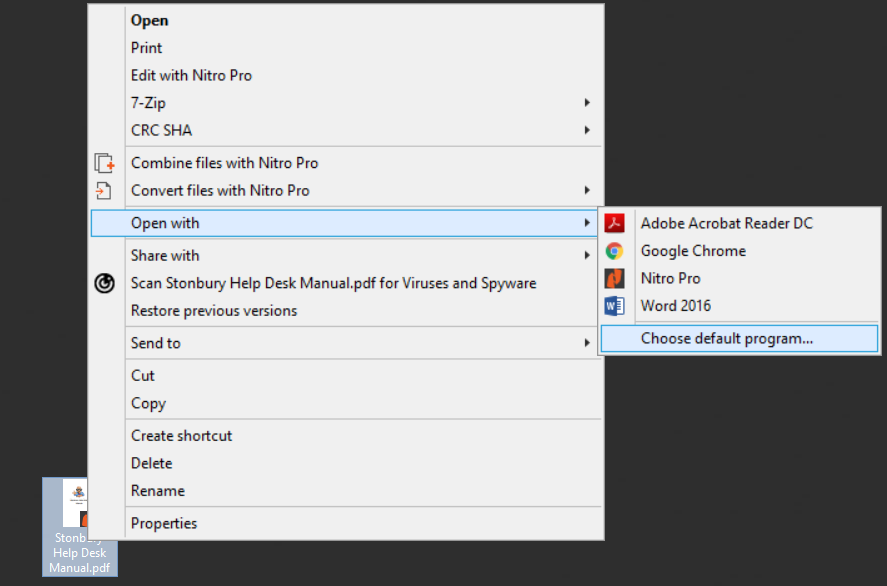Open the file with Google Chrome
Viewport: 887px width, 586px height.
[x=739, y=251]
